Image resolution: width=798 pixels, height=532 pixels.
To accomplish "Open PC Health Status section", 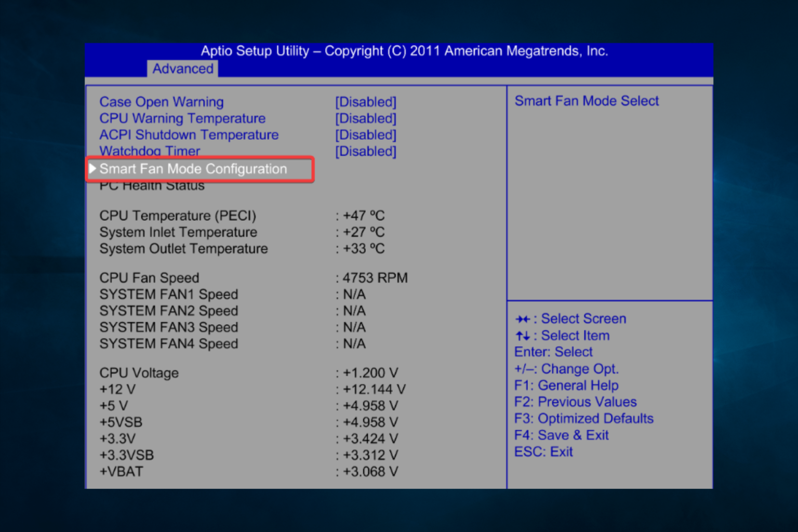I will click(x=151, y=185).
